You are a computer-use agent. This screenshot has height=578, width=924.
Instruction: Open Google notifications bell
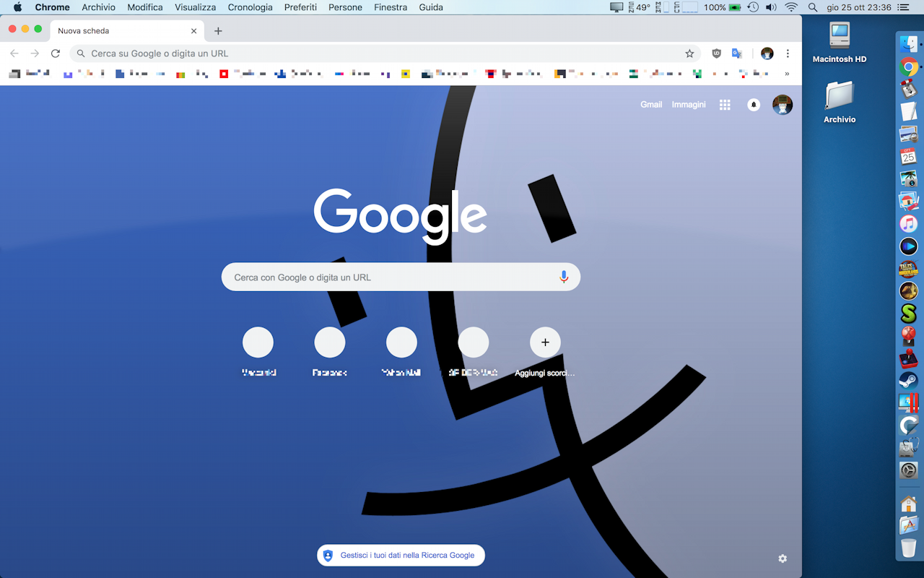click(754, 105)
